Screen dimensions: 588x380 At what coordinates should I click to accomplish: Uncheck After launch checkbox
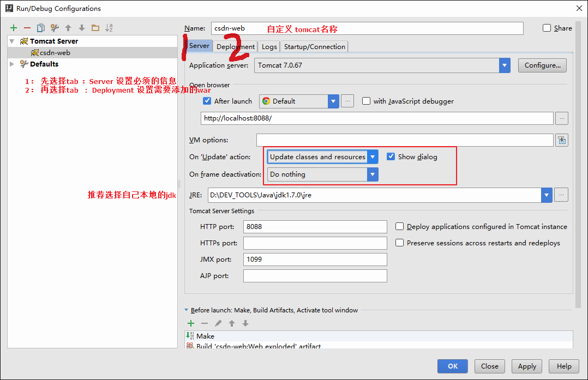click(x=207, y=101)
